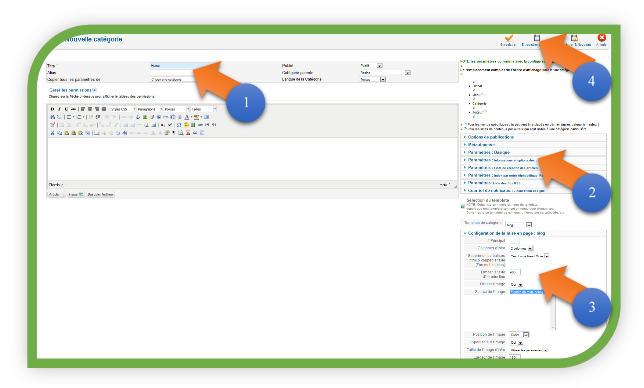Click the Save & New icon
Screen dimensions: 644x388
[x=574, y=38]
